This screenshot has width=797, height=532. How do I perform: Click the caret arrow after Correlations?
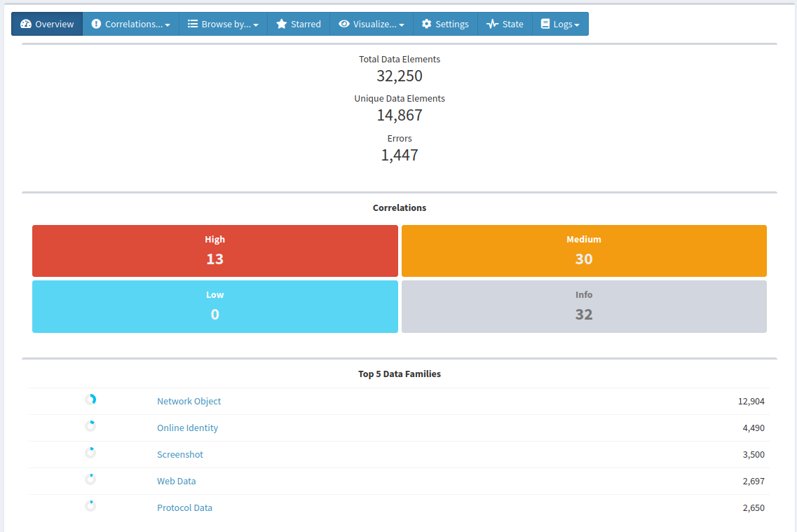point(168,25)
